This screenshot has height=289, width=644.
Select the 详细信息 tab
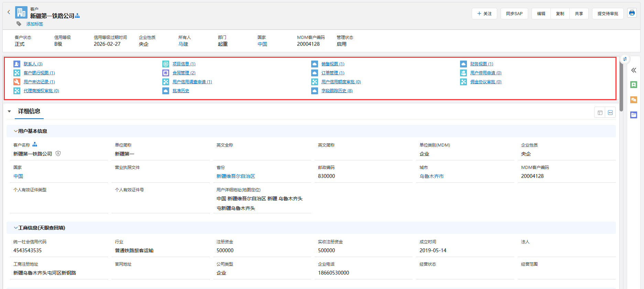tap(29, 111)
